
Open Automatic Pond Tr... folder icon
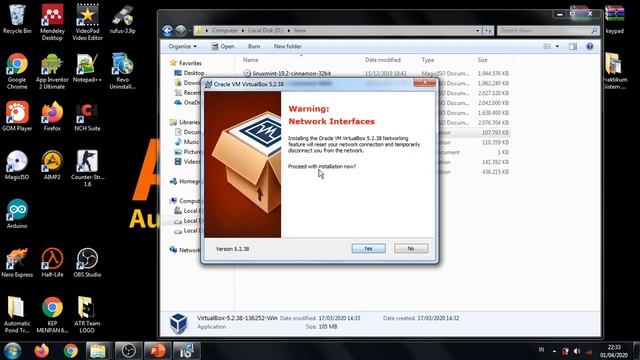point(17,314)
